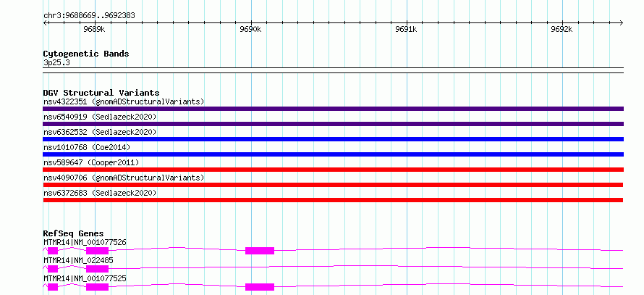This screenshot has width=644, height=295.
Task: Click the 9690k ruler tick label
Action: coord(250,29)
